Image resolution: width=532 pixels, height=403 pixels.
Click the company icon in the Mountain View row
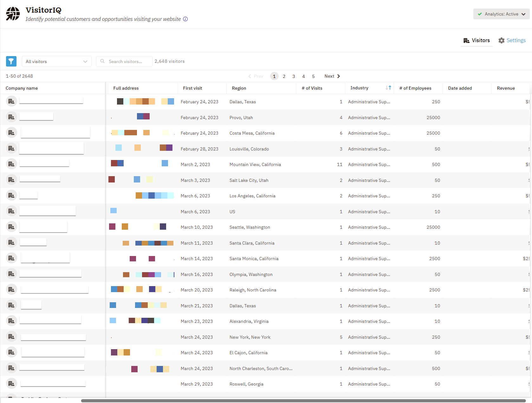click(x=11, y=164)
